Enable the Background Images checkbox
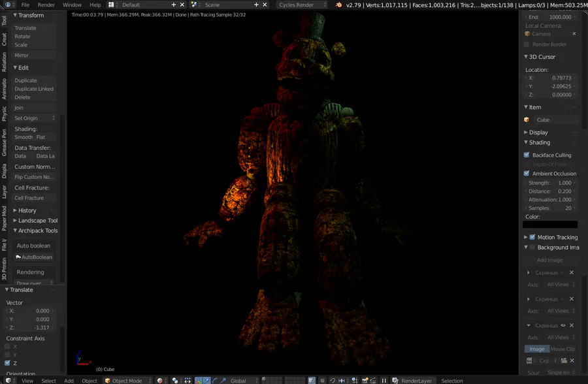 (x=532, y=247)
